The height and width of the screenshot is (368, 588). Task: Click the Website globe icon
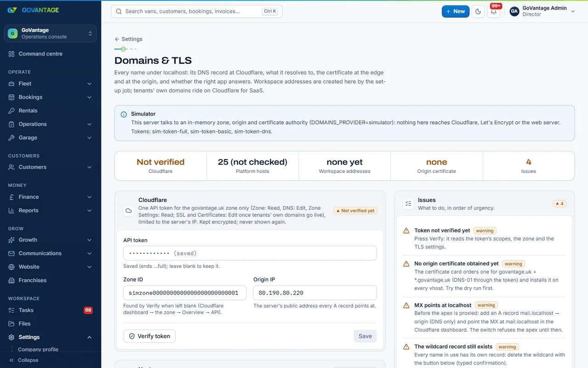coord(11,267)
